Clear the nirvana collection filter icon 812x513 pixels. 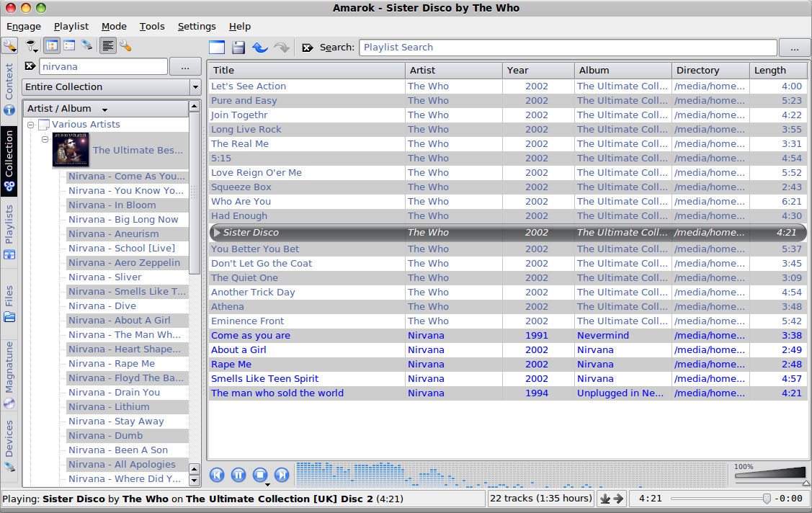pyautogui.click(x=30, y=66)
